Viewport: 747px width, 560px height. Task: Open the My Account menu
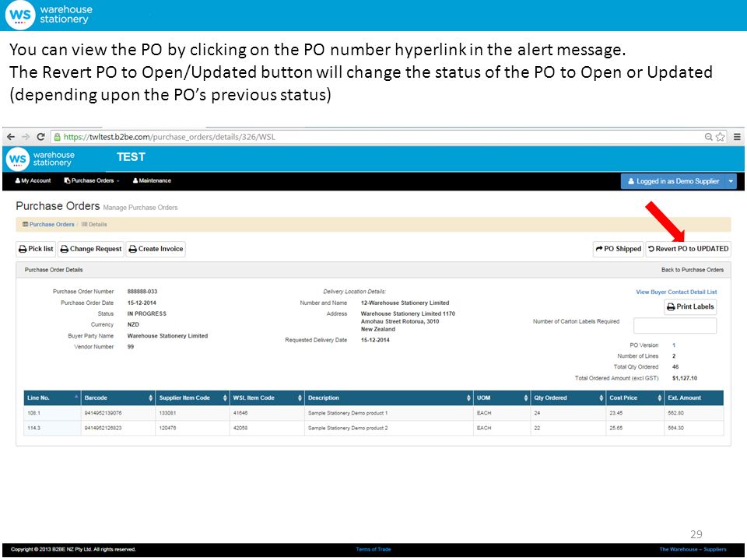[x=33, y=180]
